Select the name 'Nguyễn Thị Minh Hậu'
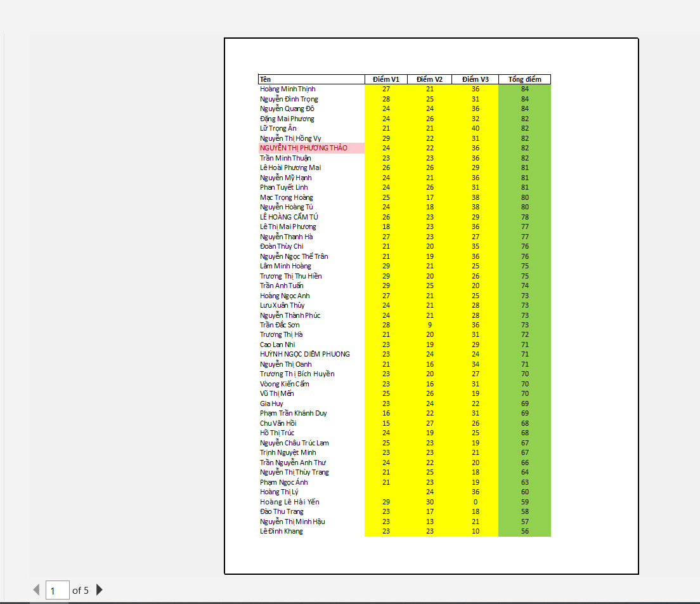Viewport: 700px width, 604px height. click(x=292, y=522)
